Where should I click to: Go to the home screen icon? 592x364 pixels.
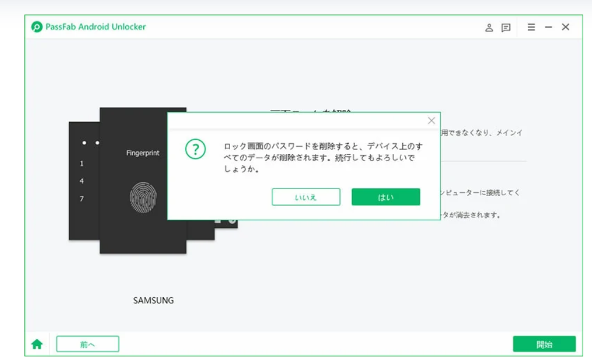click(x=37, y=344)
